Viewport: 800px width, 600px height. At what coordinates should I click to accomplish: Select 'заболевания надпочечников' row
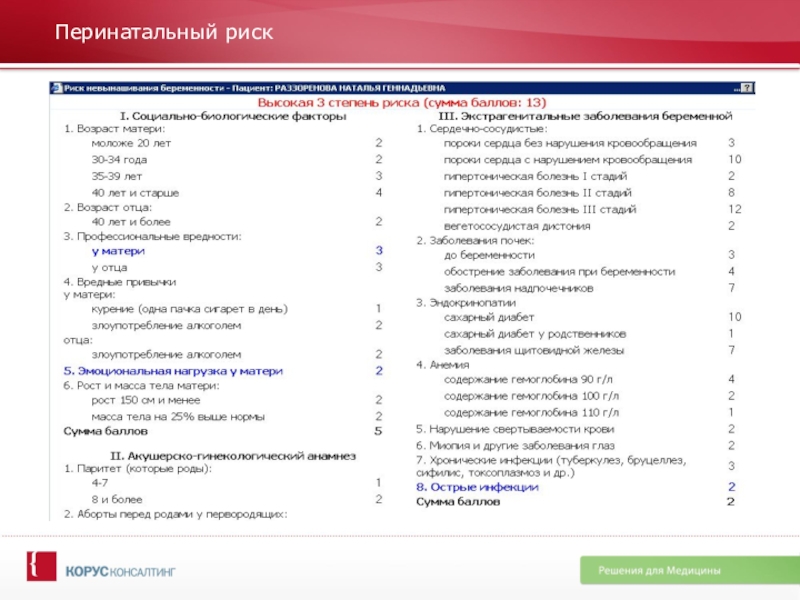pyautogui.click(x=518, y=288)
